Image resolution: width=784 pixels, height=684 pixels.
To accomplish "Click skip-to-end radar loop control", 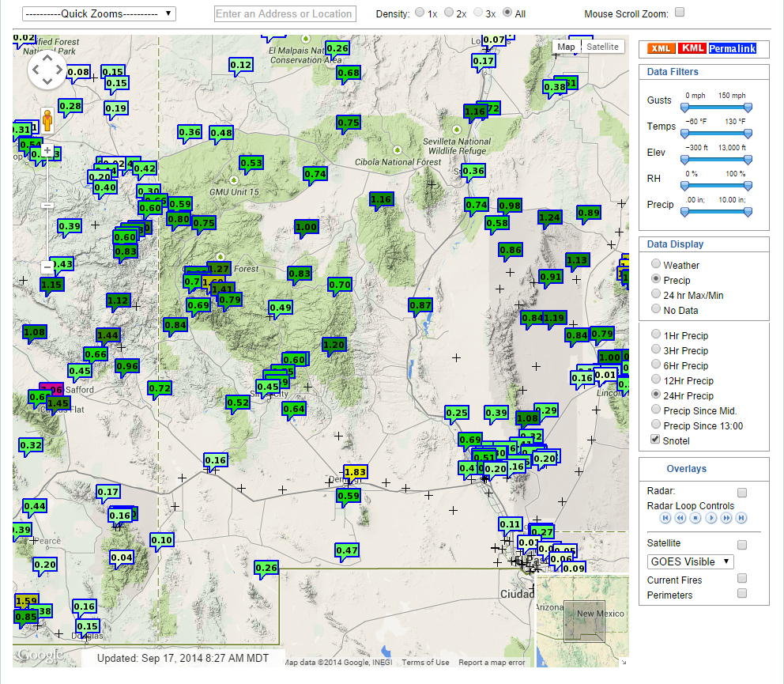I will tap(741, 517).
